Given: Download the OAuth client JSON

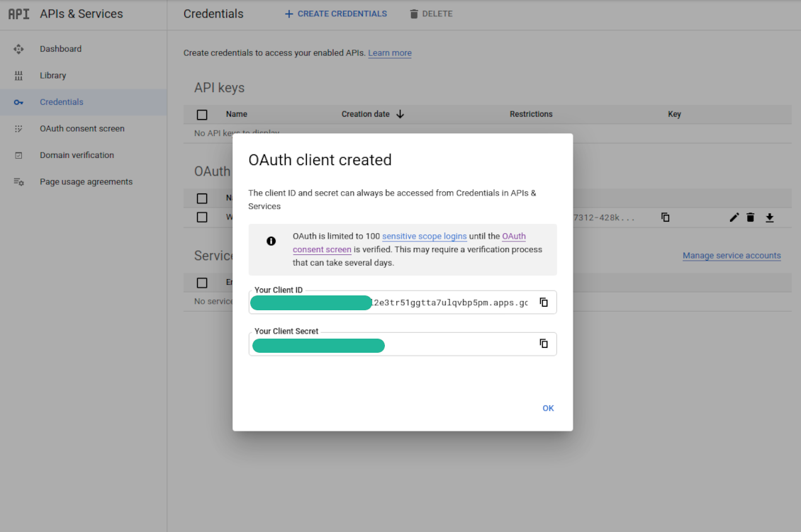Looking at the screenshot, I should 769,217.
